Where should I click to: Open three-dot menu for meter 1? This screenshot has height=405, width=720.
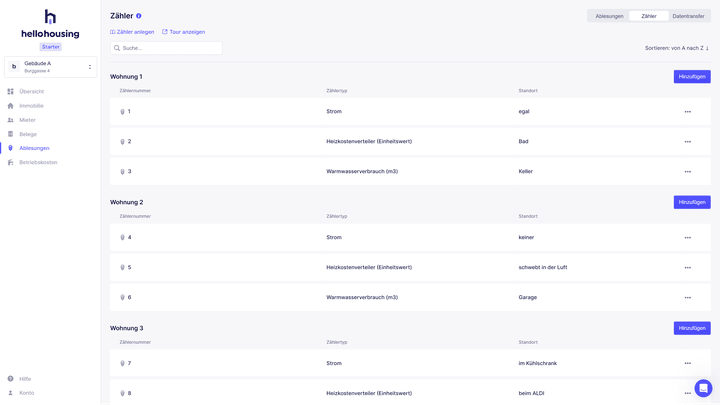click(687, 112)
